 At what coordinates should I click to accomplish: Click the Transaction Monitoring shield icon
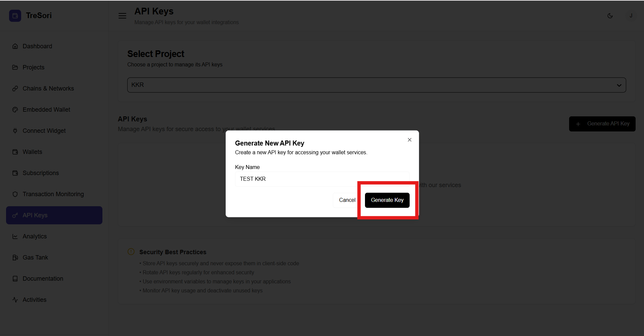pyautogui.click(x=15, y=194)
